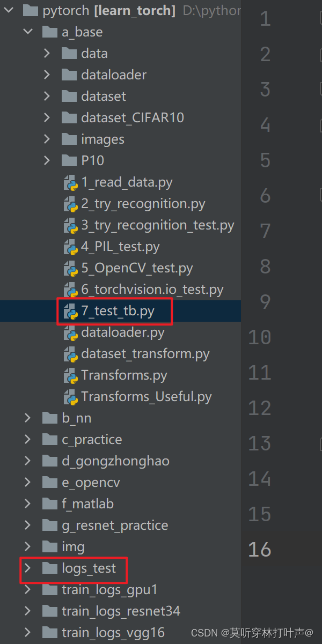This screenshot has height=644, width=322.
Task: Select the Transforms.py Python icon
Action: click(70, 375)
